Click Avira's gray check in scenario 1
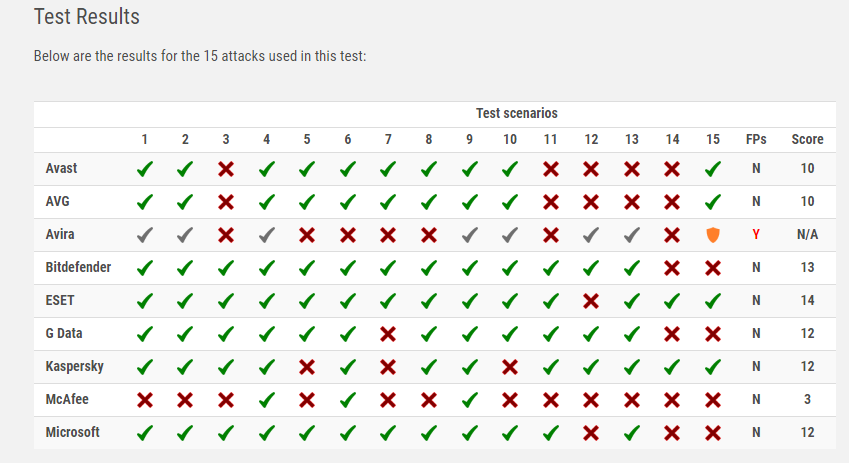Image resolution: width=849 pixels, height=463 pixels. coord(145,235)
